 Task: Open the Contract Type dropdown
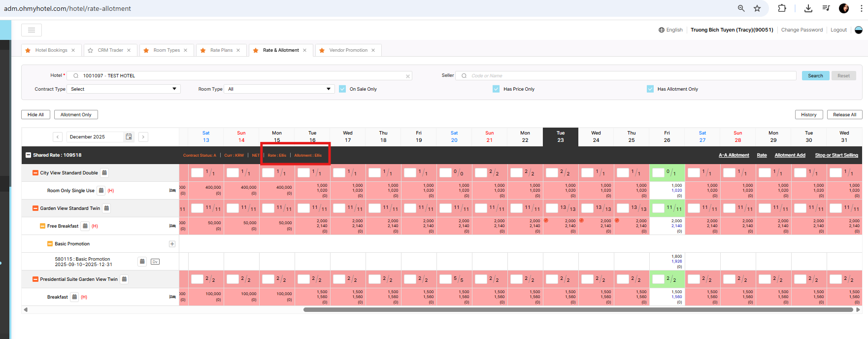[x=124, y=89]
